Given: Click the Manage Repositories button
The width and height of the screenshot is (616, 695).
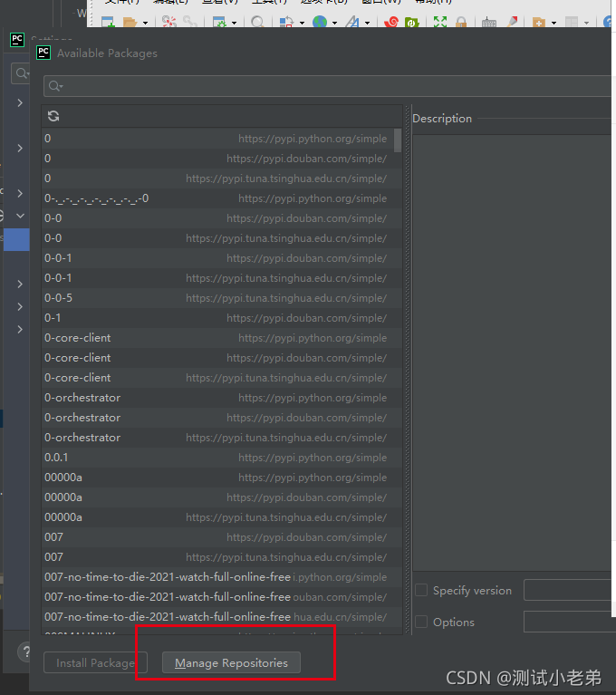Looking at the screenshot, I should click(231, 662).
